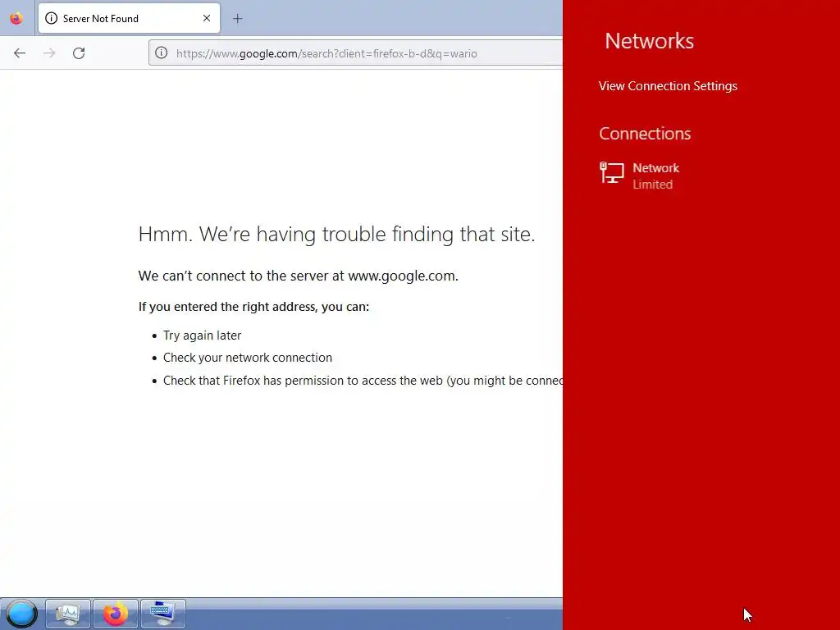Click the 'Try again later' bullet text
Image resolution: width=840 pixels, height=630 pixels.
[x=202, y=336]
